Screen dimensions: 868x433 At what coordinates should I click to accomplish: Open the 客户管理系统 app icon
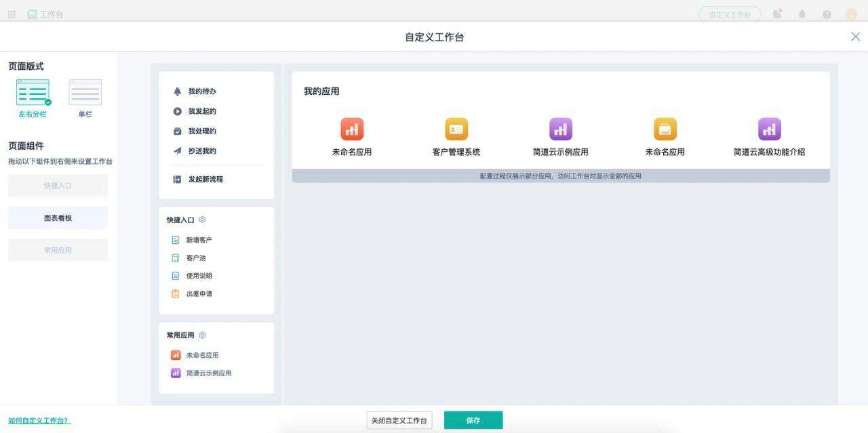click(456, 129)
